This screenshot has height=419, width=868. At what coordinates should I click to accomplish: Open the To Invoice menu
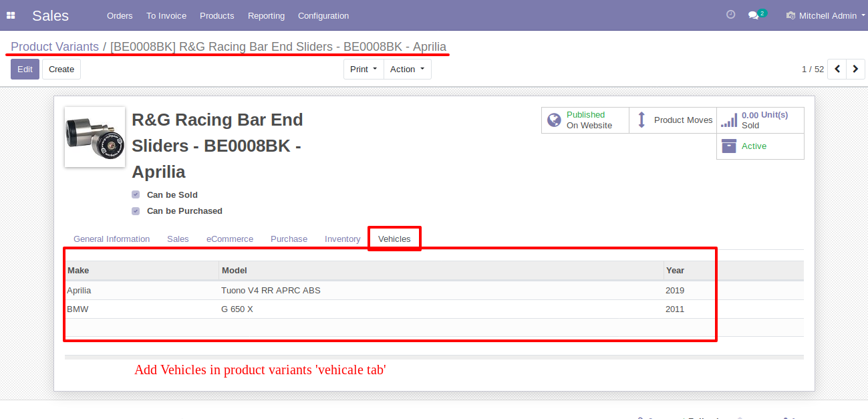pyautogui.click(x=166, y=15)
